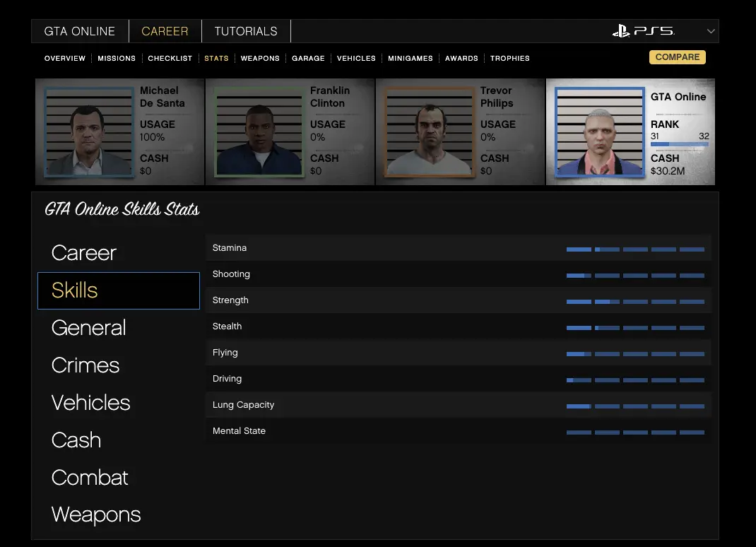Choose Trevor Philips' mugshot portrait
Viewport: 756px width, 547px height.
pyautogui.click(x=430, y=132)
